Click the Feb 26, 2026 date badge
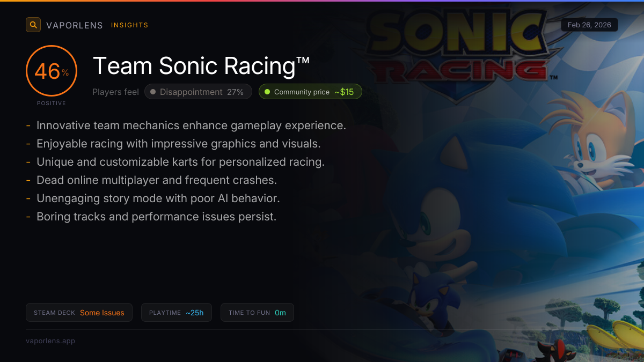Screen dimensions: 644x362 tap(589, 25)
